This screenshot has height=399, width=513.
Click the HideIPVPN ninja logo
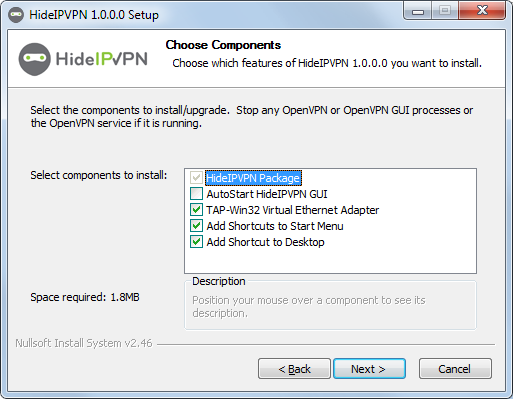coord(35,59)
